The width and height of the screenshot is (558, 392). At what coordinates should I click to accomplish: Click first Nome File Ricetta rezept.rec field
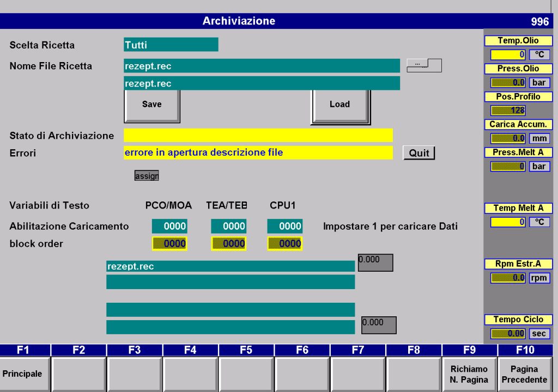coord(262,66)
